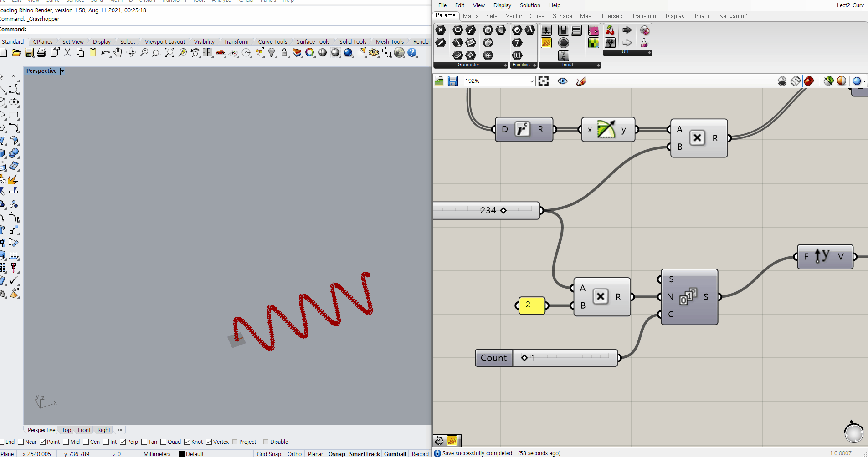Click the Button component in Input panel
The width and height of the screenshot is (868, 457).
coord(564,43)
